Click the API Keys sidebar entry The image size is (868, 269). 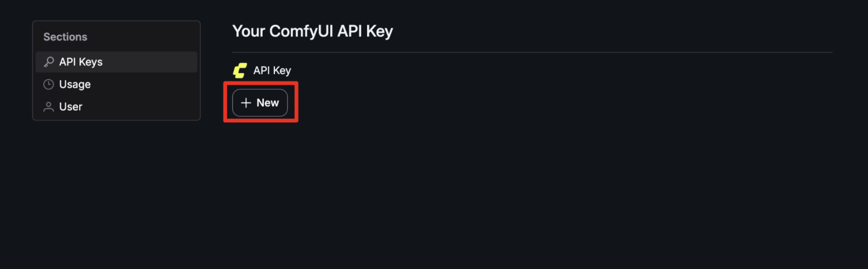point(81,62)
